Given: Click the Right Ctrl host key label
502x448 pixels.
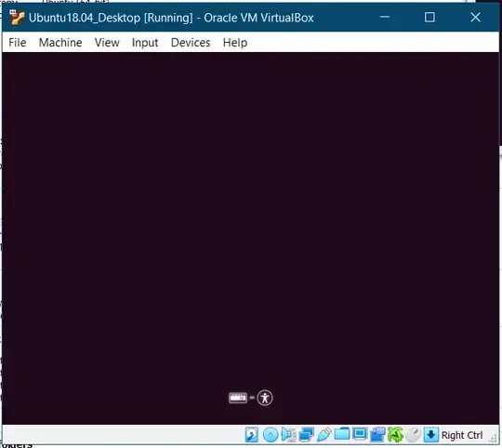Looking at the screenshot, I should pyautogui.click(x=462, y=435).
